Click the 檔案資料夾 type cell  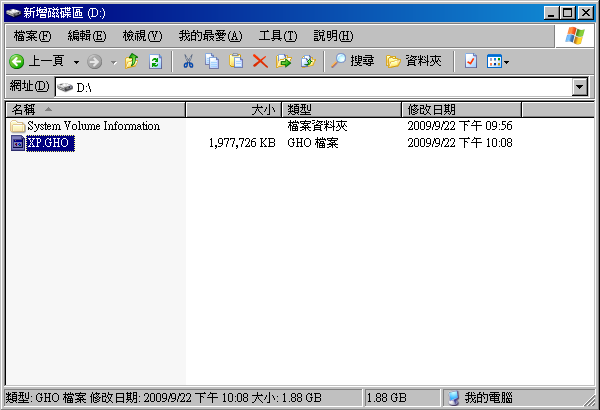(317, 126)
